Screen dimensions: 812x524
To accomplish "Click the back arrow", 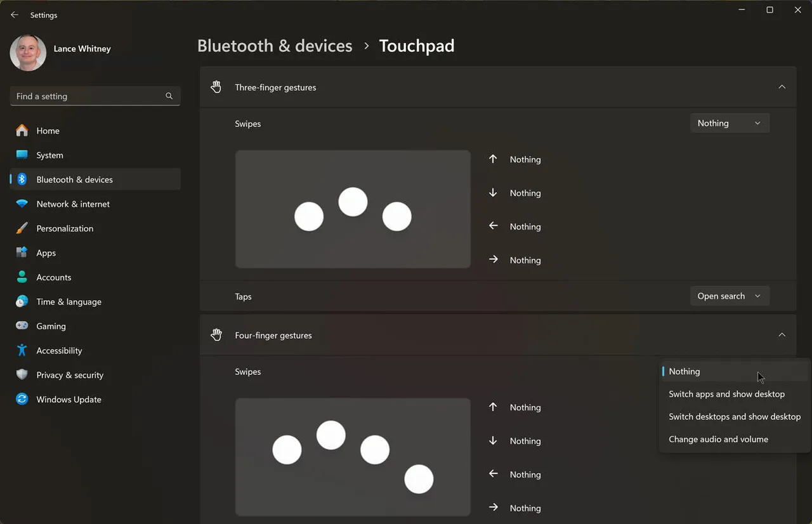I will click(14, 15).
